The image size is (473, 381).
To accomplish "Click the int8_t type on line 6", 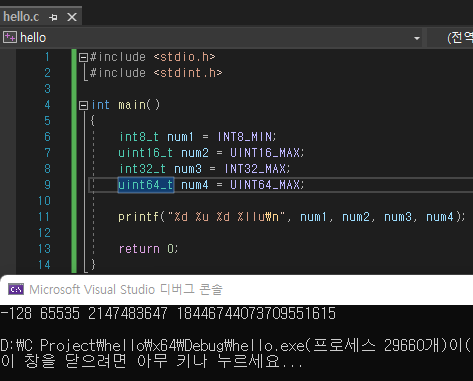I will [139, 137].
